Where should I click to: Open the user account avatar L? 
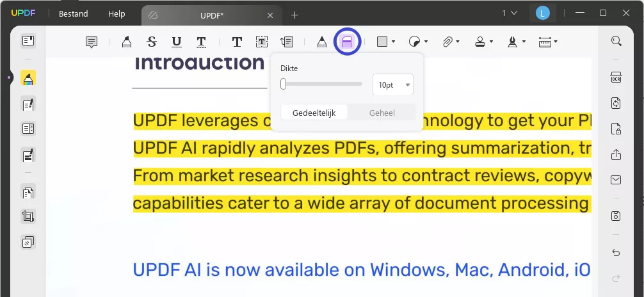pyautogui.click(x=543, y=13)
